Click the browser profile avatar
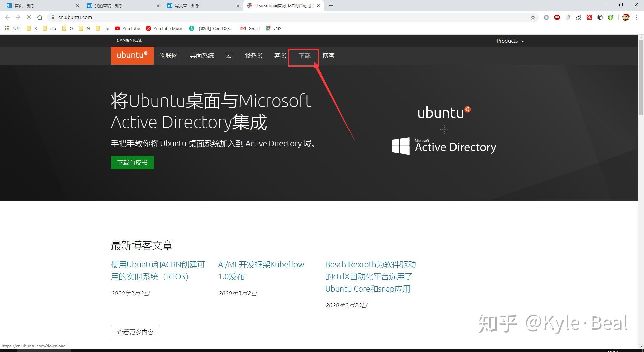 tap(626, 17)
